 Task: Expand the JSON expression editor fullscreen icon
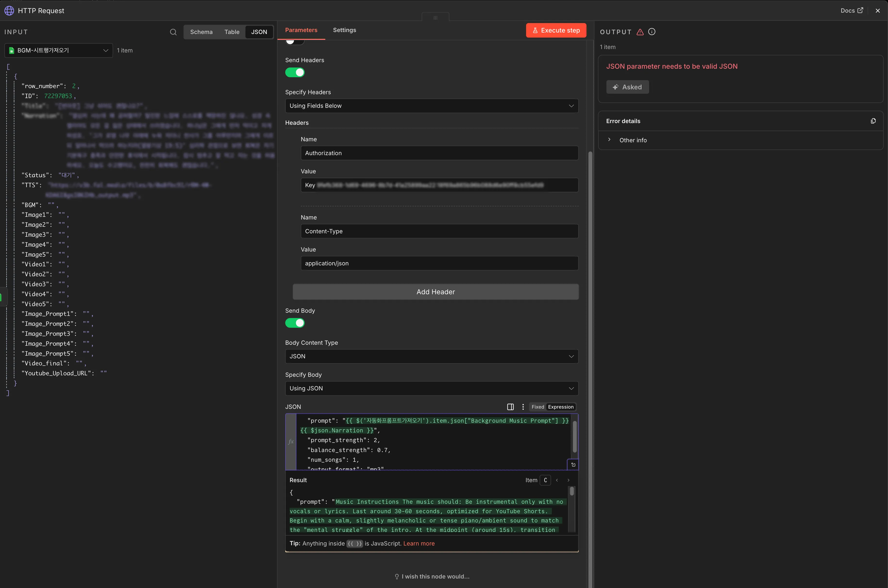(573, 465)
